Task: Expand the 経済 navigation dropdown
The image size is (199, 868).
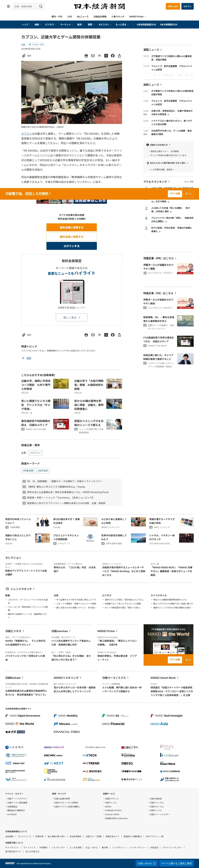Action: [x=81, y=24]
